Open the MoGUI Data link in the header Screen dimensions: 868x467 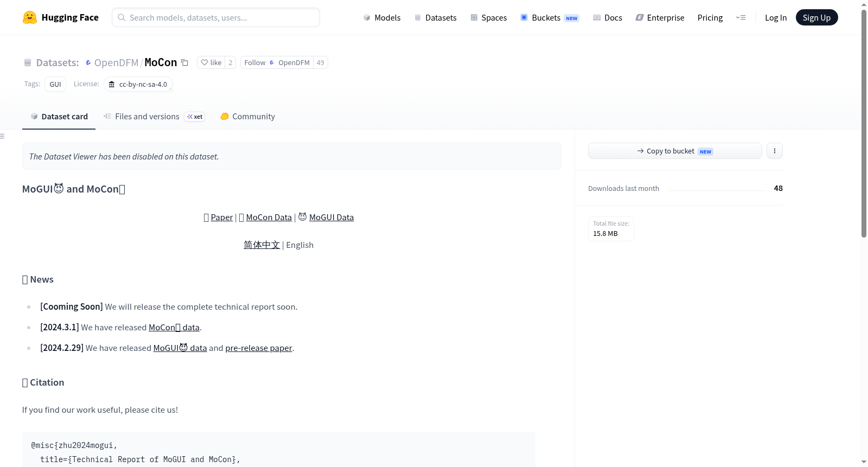pyautogui.click(x=331, y=217)
